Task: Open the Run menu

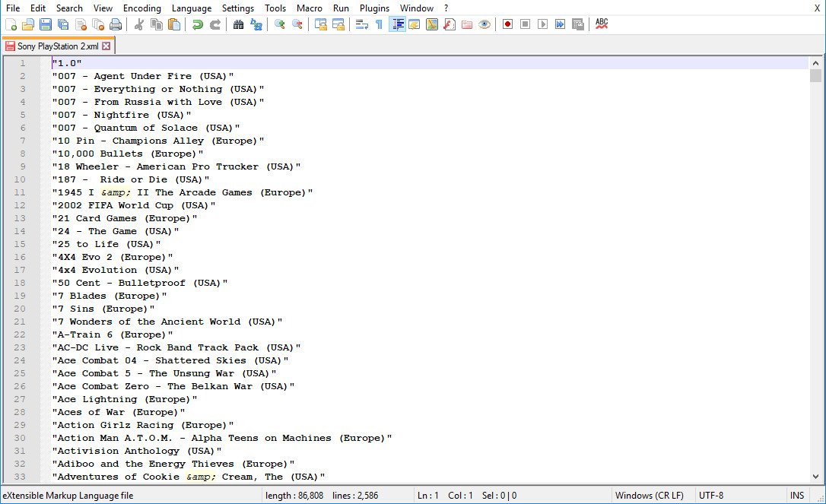Action: pos(341,8)
